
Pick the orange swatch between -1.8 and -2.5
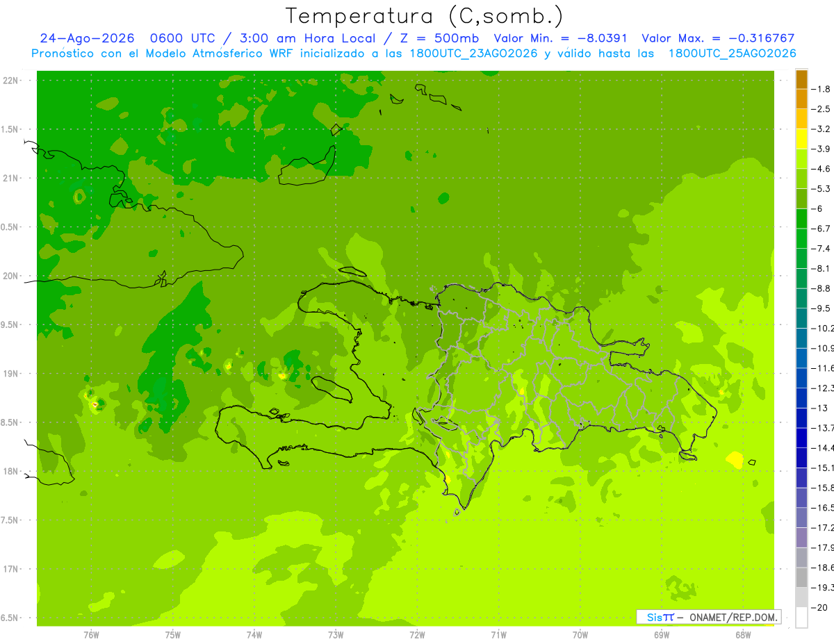(x=801, y=99)
